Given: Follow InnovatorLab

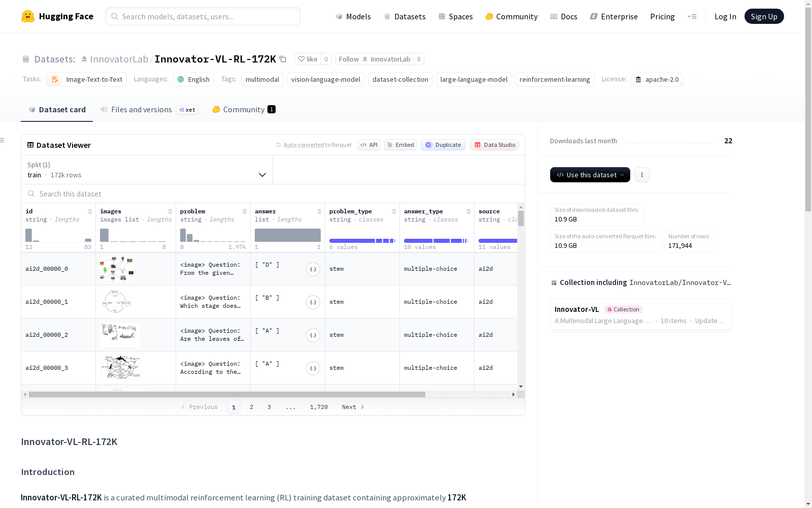Looking at the screenshot, I should 375,59.
